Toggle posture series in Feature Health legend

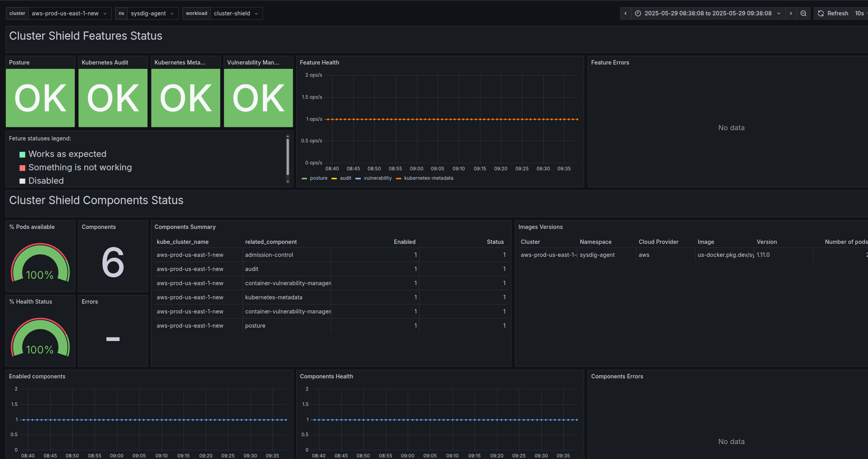click(318, 178)
